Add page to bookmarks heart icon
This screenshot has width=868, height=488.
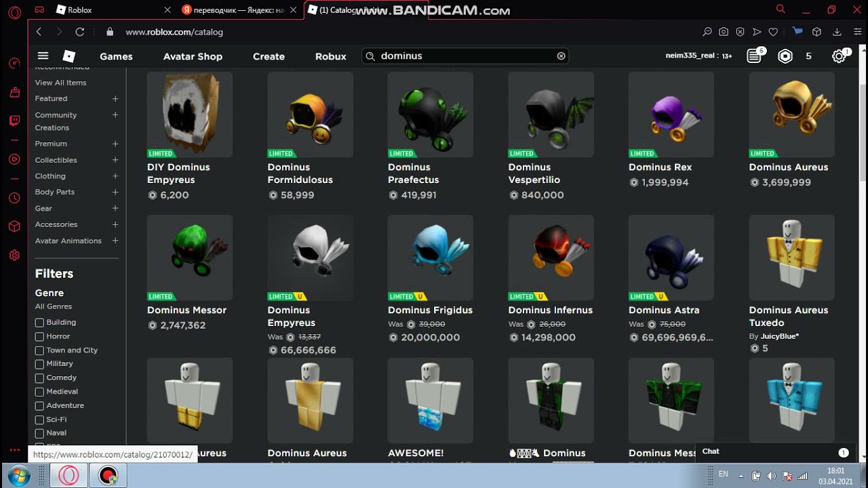coord(773,32)
